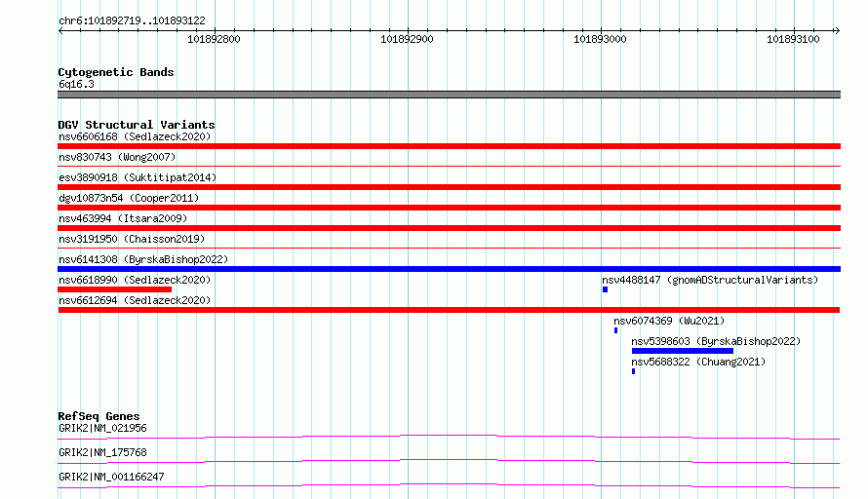Click the left arrow of the ruler
This screenshot has width=868, height=499.
[x=60, y=30]
